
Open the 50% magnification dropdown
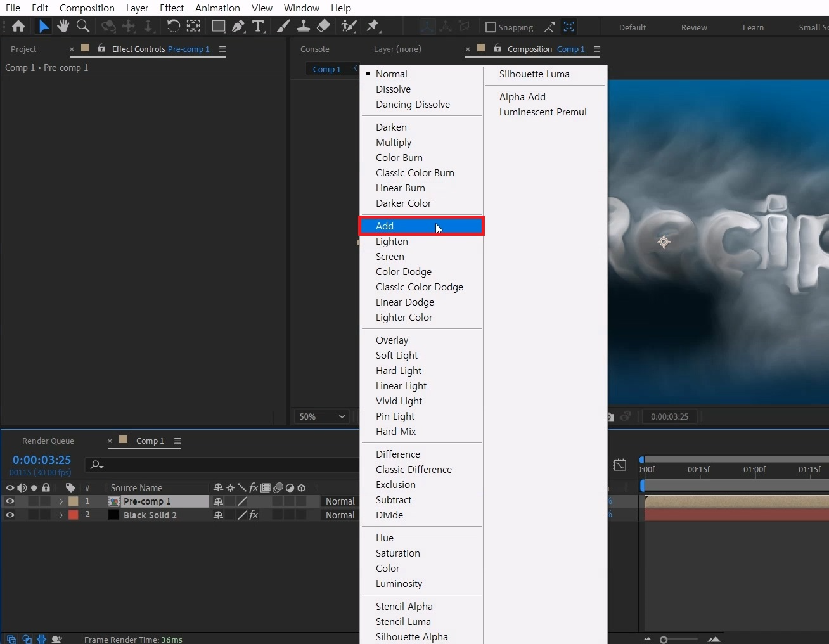(322, 416)
